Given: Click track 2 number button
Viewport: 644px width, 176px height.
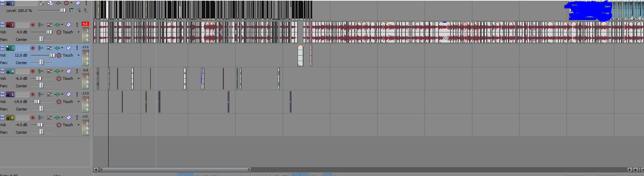Looking at the screenshot, I should tap(10, 25).
